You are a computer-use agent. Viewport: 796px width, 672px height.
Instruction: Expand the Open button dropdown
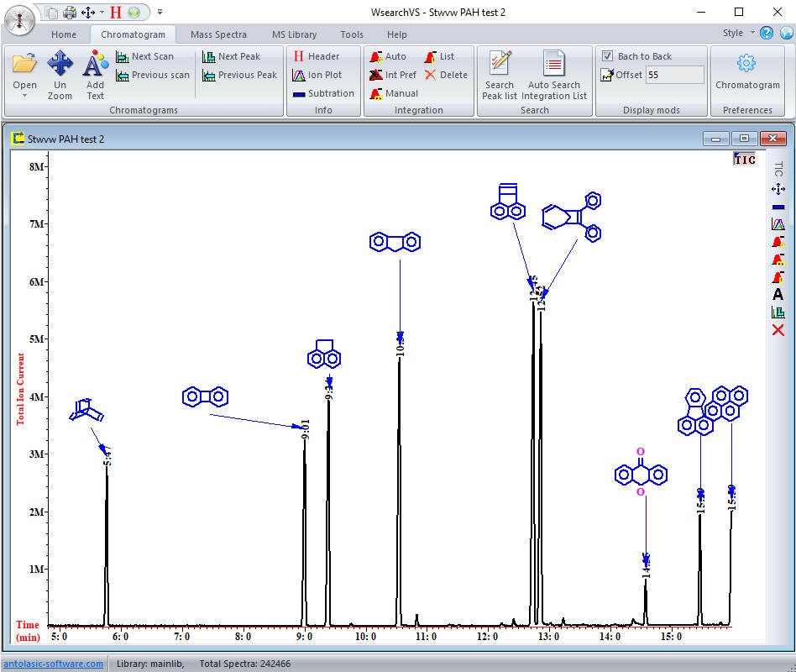tap(25, 95)
